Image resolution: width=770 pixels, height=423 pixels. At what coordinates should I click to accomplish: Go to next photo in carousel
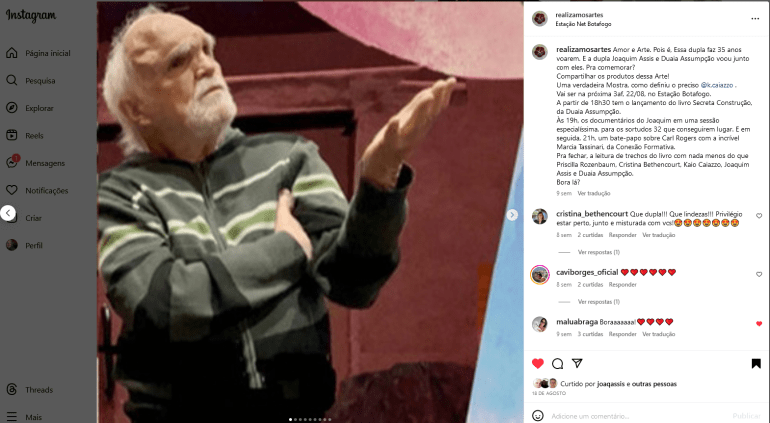click(x=512, y=215)
